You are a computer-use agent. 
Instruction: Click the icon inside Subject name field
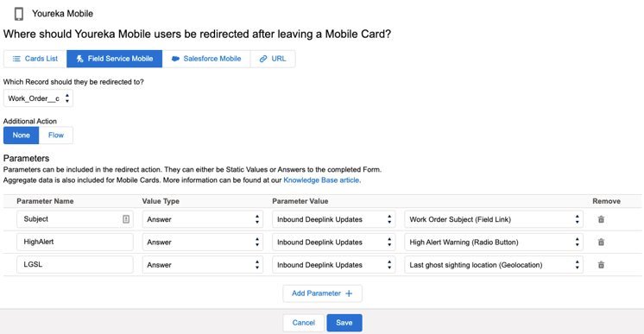[126, 219]
